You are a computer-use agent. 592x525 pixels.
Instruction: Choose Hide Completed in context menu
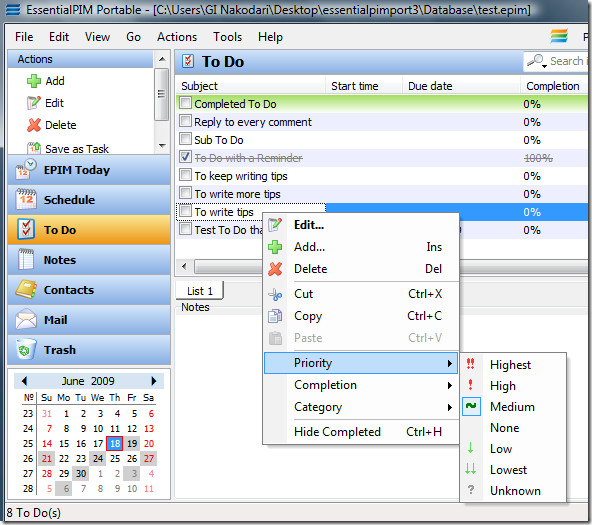pyautogui.click(x=361, y=432)
